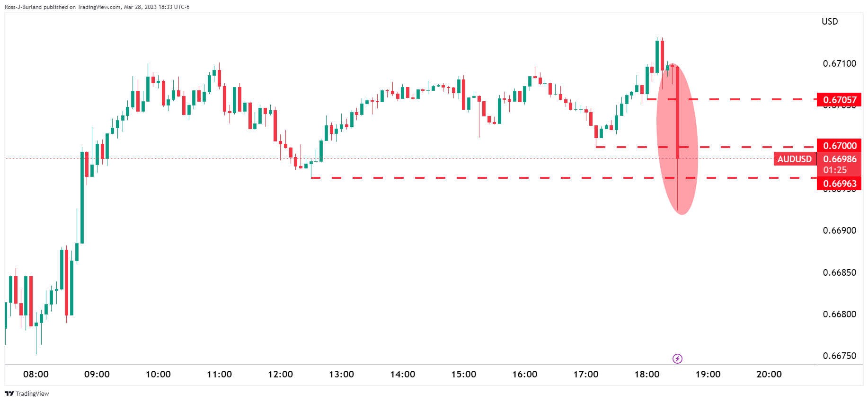
Task: Click the AUDUSD symbol label
Action: pos(794,159)
